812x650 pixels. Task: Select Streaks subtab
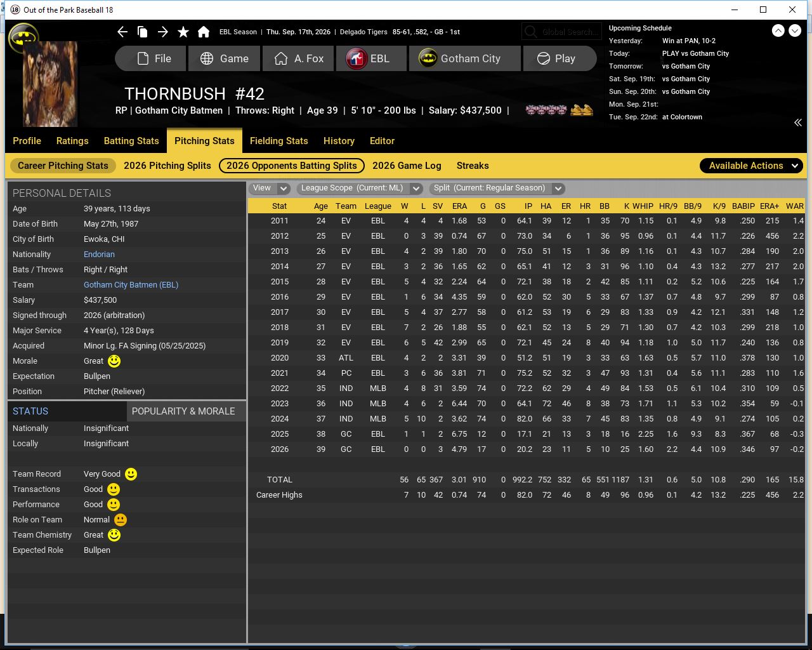pyautogui.click(x=473, y=166)
